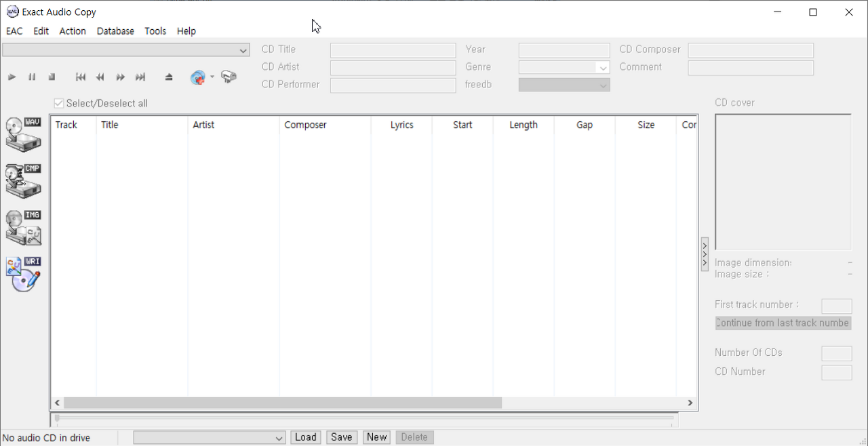Image resolution: width=868 pixels, height=446 pixels.
Task: Click the CD Performer input field
Action: tap(393, 85)
